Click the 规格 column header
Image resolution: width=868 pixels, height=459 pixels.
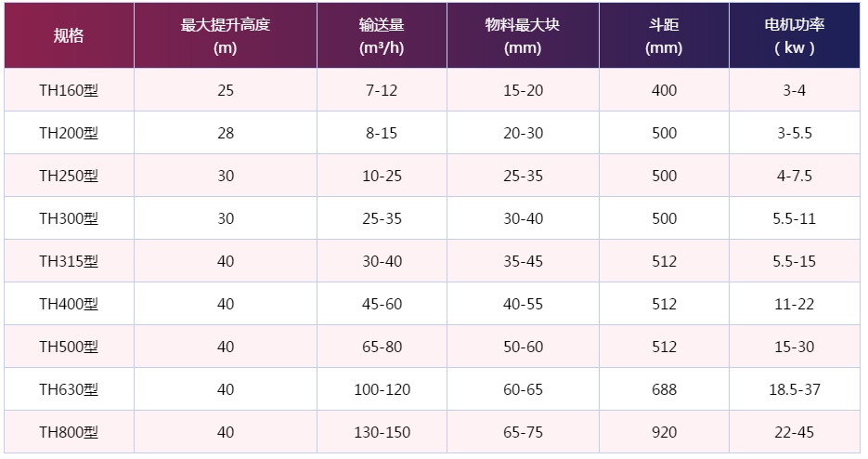click(69, 36)
